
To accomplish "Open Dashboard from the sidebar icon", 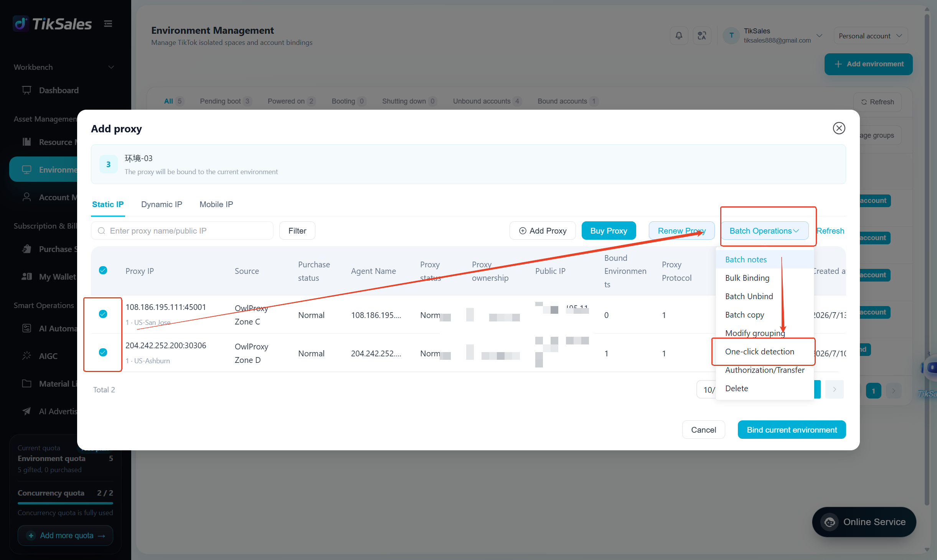I will click(26, 90).
